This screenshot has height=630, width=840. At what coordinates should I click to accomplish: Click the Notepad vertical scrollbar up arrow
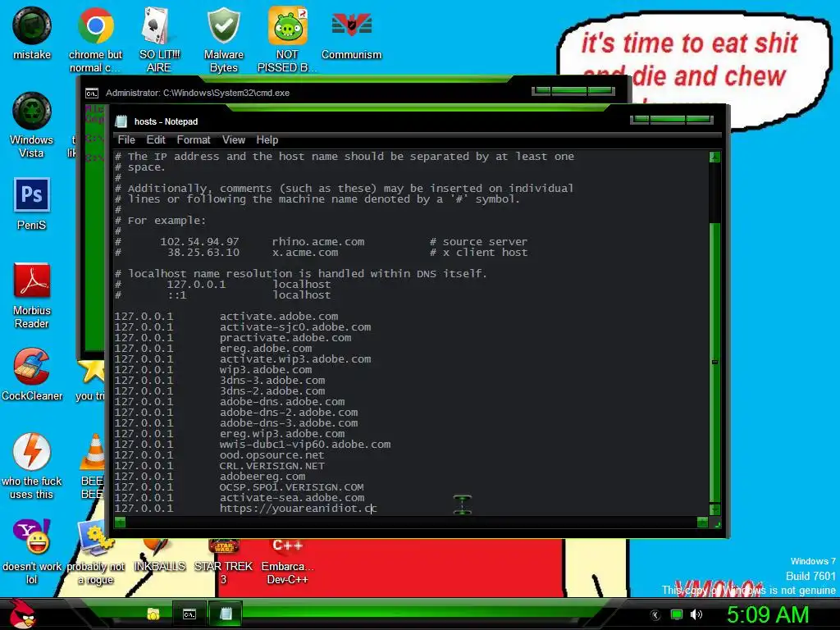click(714, 157)
